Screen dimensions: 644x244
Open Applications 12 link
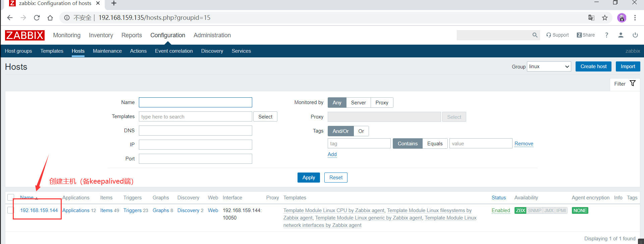[x=76, y=210]
